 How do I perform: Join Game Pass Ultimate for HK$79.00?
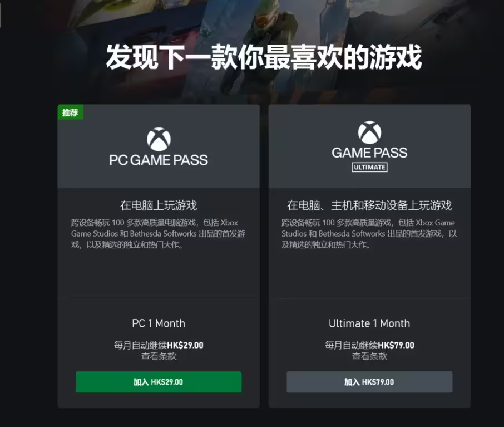tap(369, 382)
